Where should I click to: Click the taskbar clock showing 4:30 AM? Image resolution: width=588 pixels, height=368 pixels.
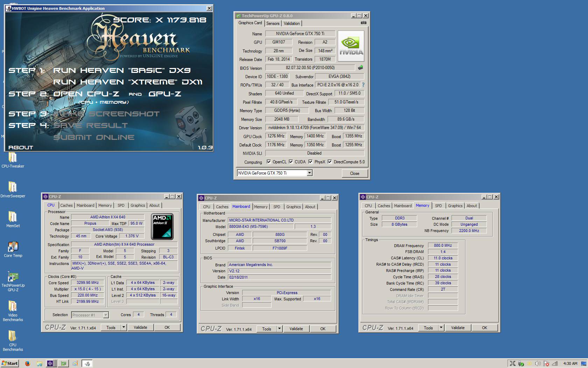tap(570, 363)
